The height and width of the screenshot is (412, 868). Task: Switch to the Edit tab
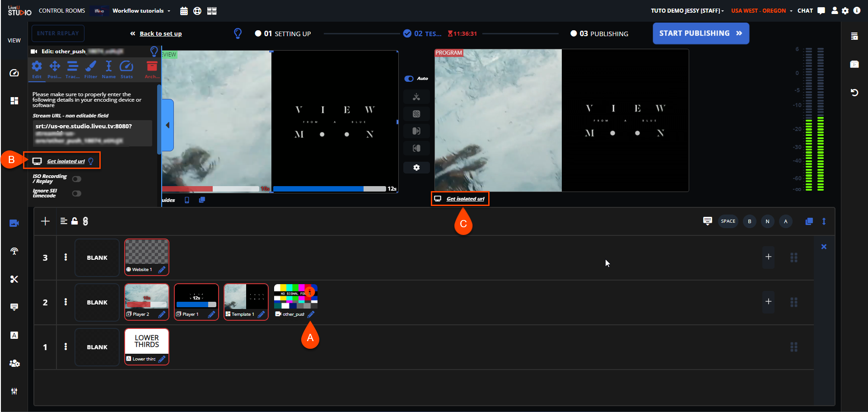37,70
